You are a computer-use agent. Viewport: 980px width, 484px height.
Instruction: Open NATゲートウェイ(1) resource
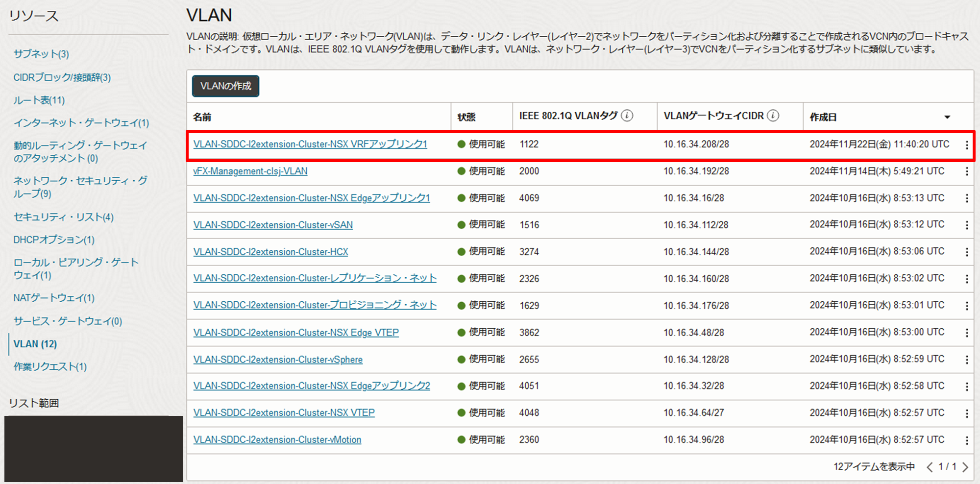coord(54,298)
